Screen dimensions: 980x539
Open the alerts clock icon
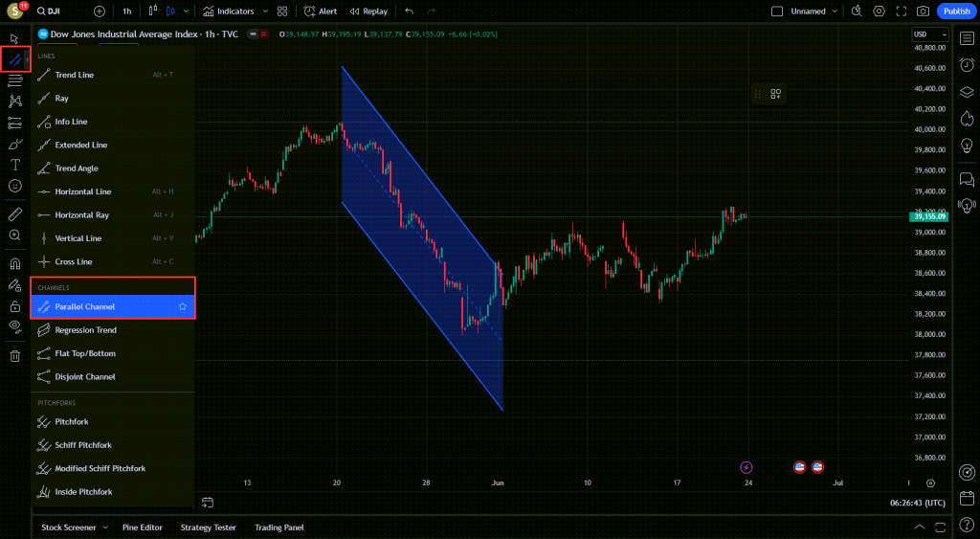coord(967,65)
